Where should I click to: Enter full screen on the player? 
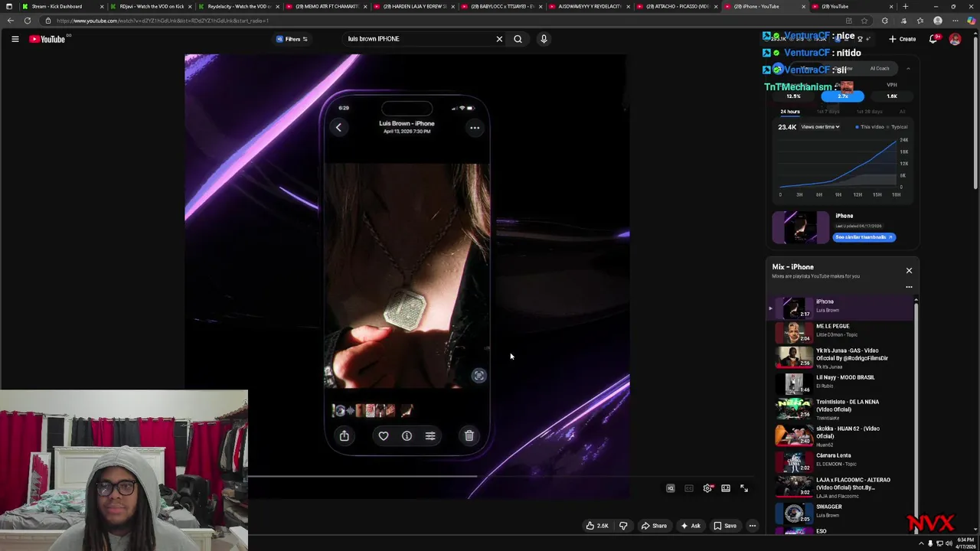[744, 488]
